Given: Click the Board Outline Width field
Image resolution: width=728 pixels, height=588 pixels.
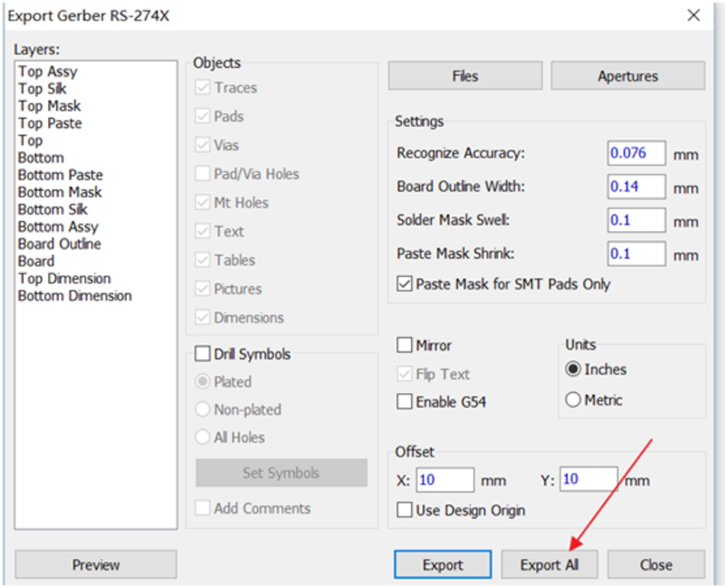Looking at the screenshot, I should [636, 187].
